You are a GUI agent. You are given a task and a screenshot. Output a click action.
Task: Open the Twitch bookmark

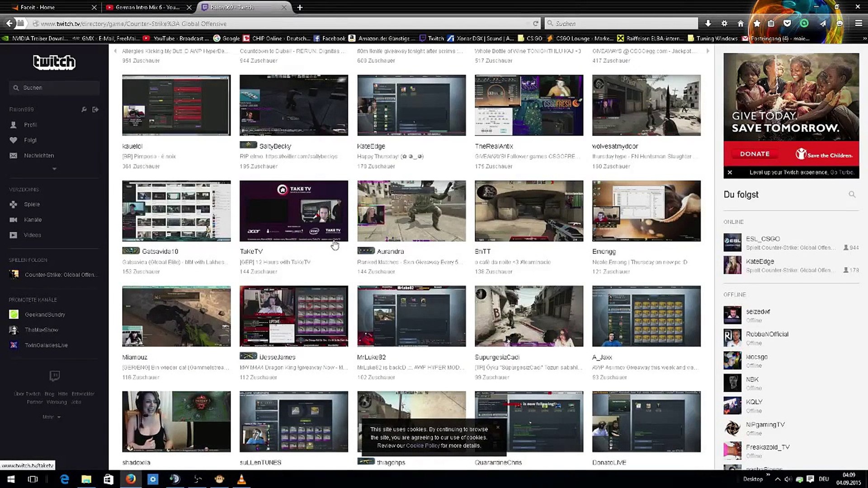431,38
